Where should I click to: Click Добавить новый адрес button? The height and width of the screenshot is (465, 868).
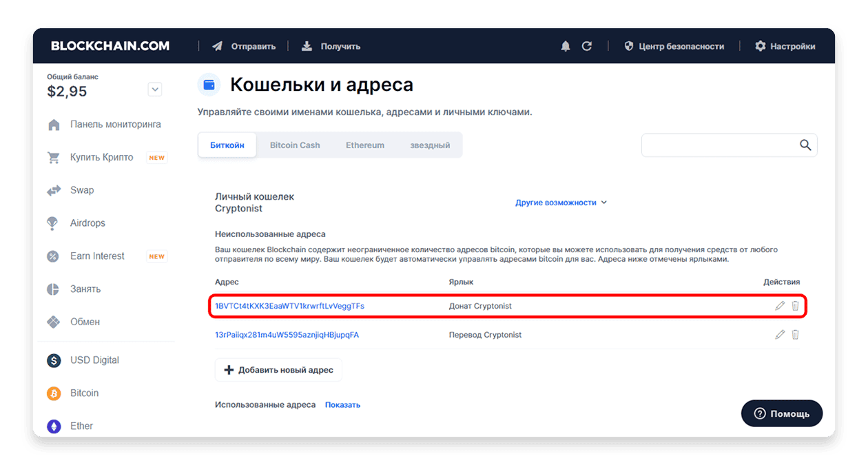278,370
